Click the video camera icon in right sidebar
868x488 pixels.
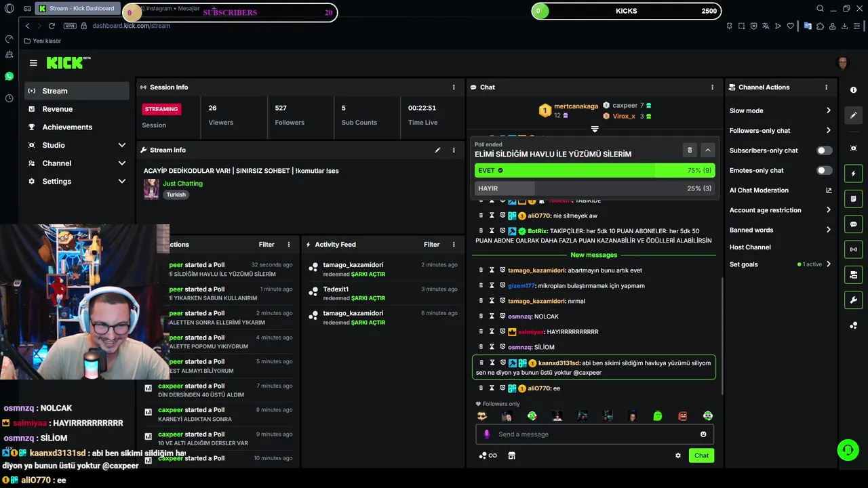(x=853, y=274)
